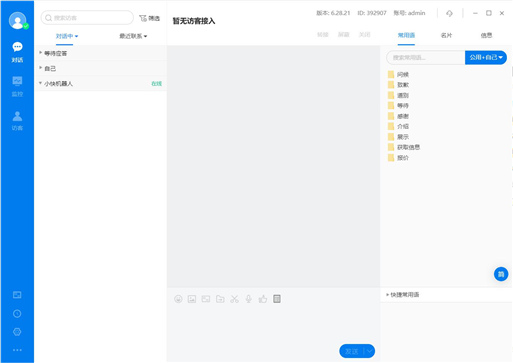Open the 道别 folder row

398,95
